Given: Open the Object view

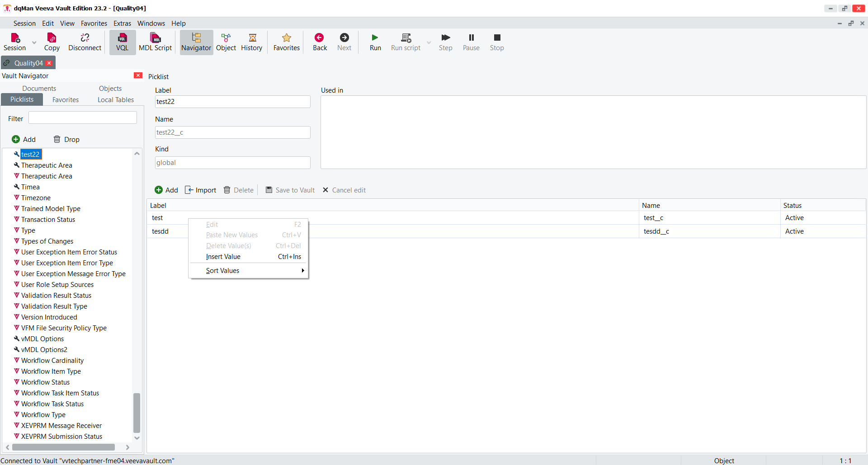Looking at the screenshot, I should 226,42.
